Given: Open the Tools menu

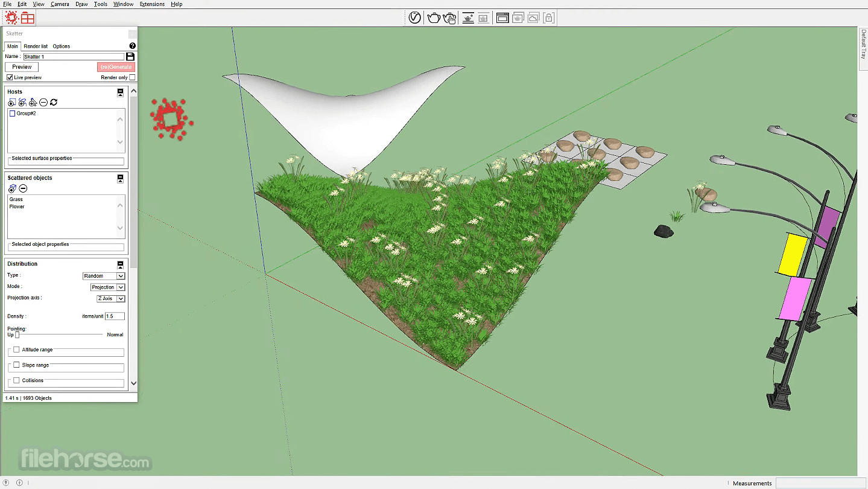Looking at the screenshot, I should [101, 4].
